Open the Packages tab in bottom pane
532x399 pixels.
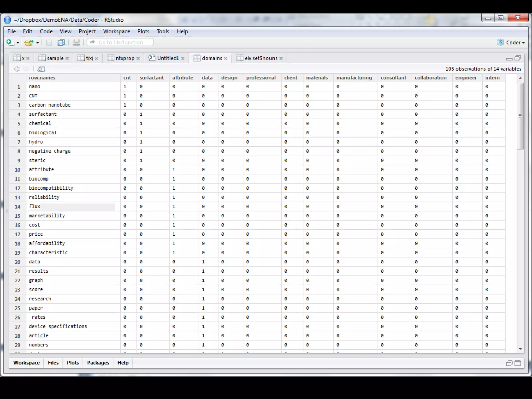click(x=98, y=363)
